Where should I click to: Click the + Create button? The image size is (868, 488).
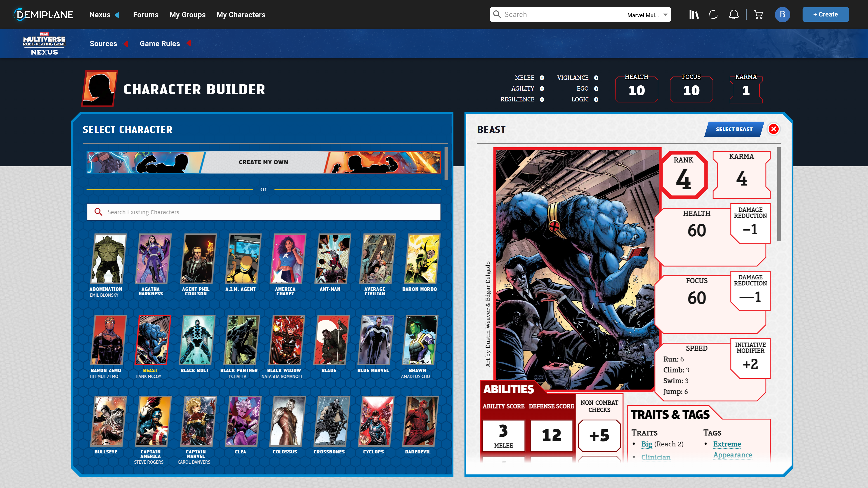(x=825, y=14)
